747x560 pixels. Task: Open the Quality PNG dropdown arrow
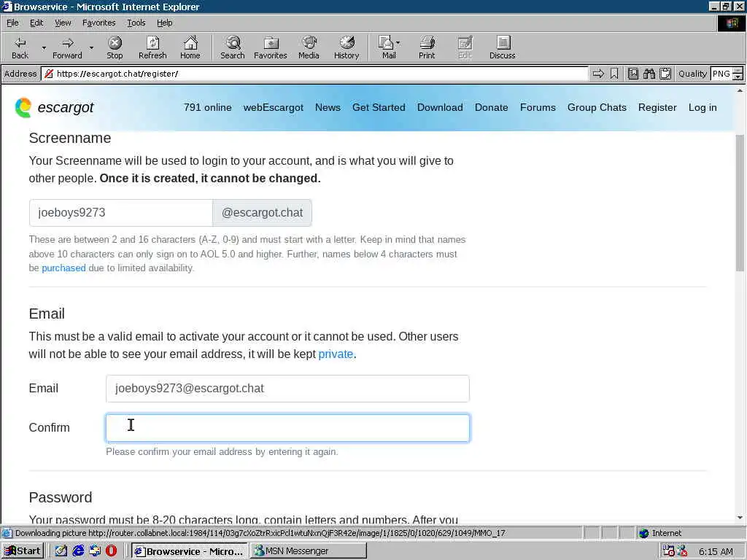[738, 77]
